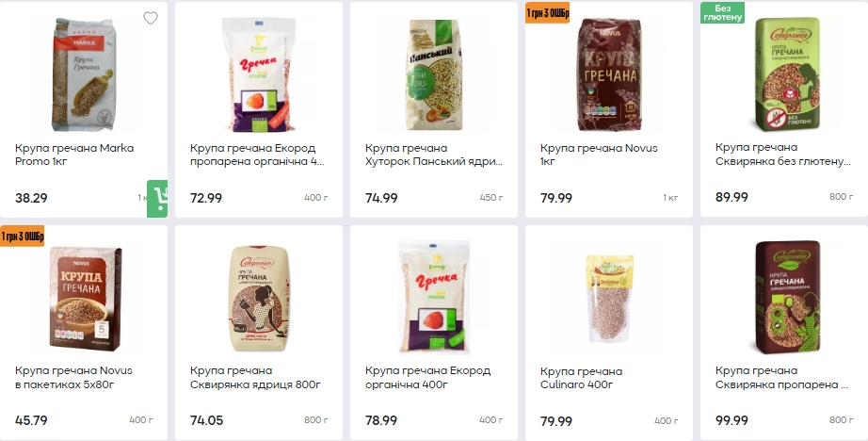The image size is (868, 441).
Task: Open the Екород пропарена органічна product image
Action: click(x=259, y=74)
